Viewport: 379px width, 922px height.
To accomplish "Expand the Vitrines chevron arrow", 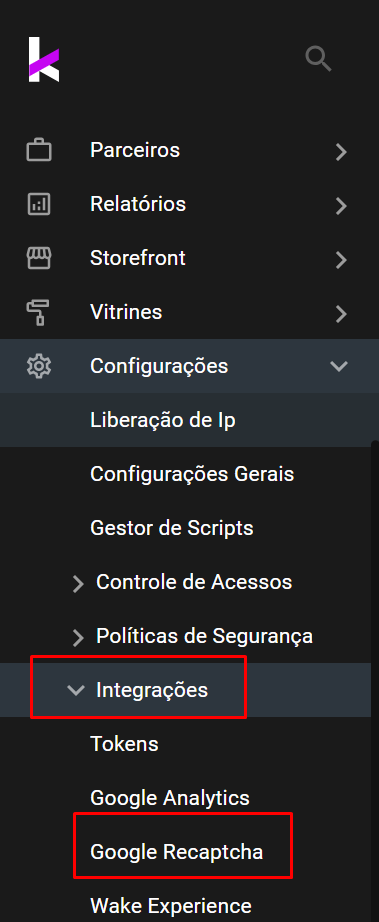I will point(341,314).
